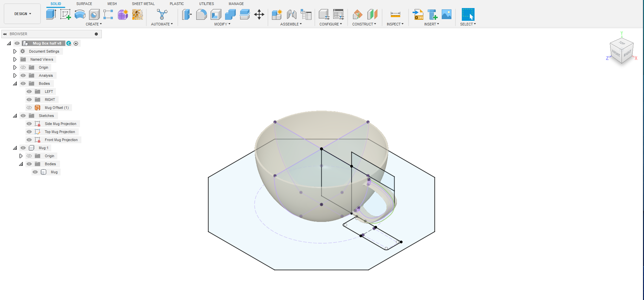Select the Measure ruler icon
The width and height of the screenshot is (644, 300).
coord(395,14)
